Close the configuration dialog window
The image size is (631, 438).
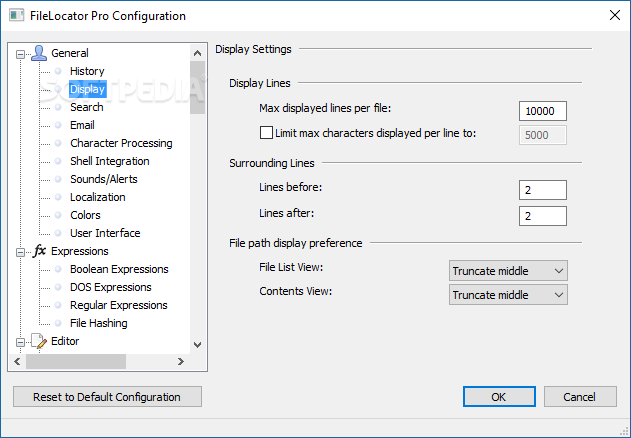point(615,15)
